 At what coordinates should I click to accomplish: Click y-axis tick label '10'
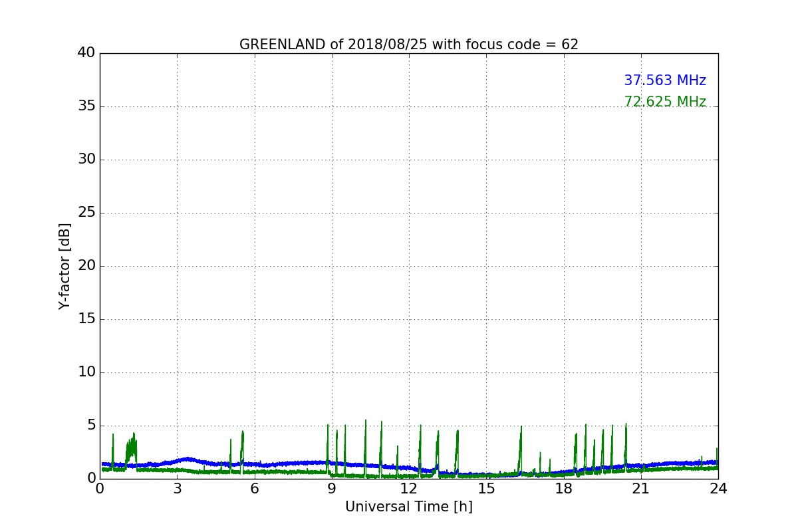[86, 372]
